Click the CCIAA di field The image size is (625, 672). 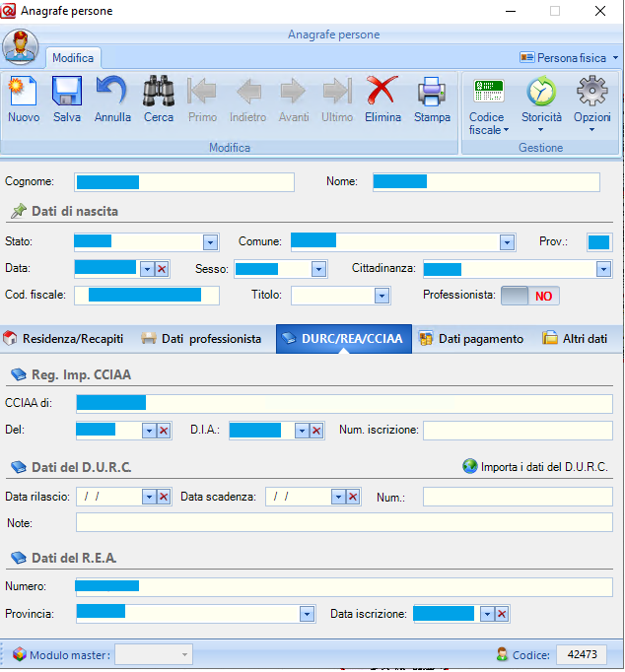[x=344, y=404]
